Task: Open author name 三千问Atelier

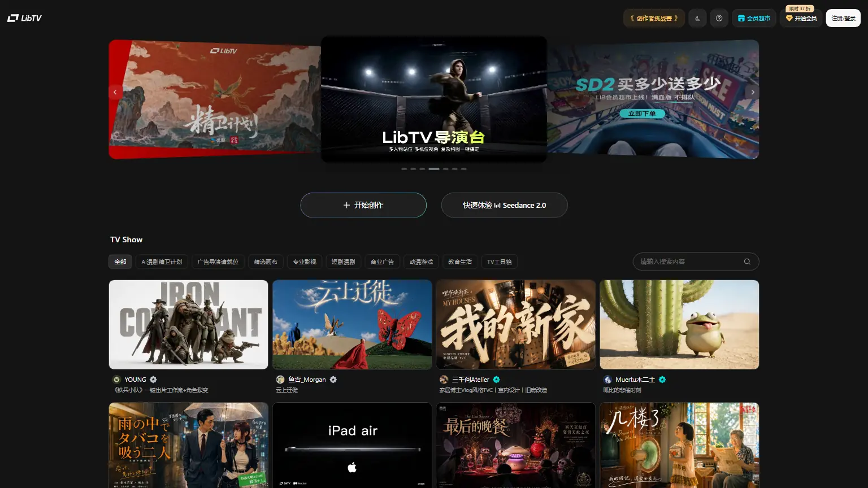Action: (x=471, y=380)
